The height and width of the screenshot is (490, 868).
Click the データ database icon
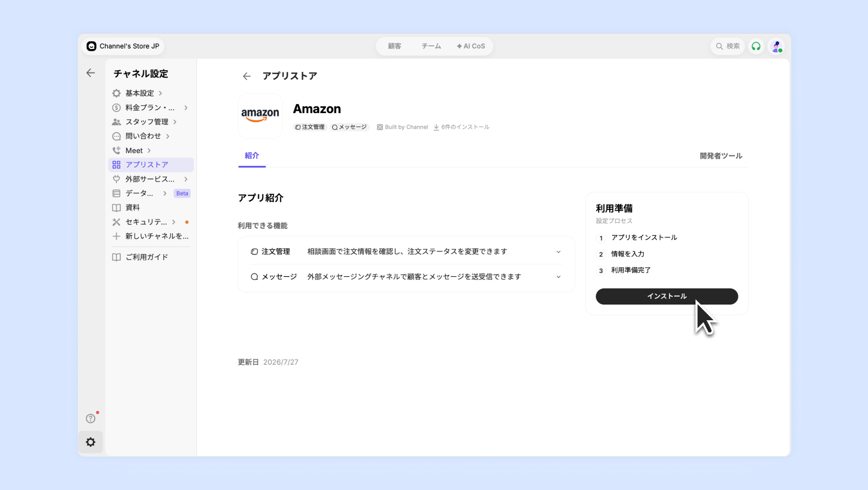tap(116, 193)
